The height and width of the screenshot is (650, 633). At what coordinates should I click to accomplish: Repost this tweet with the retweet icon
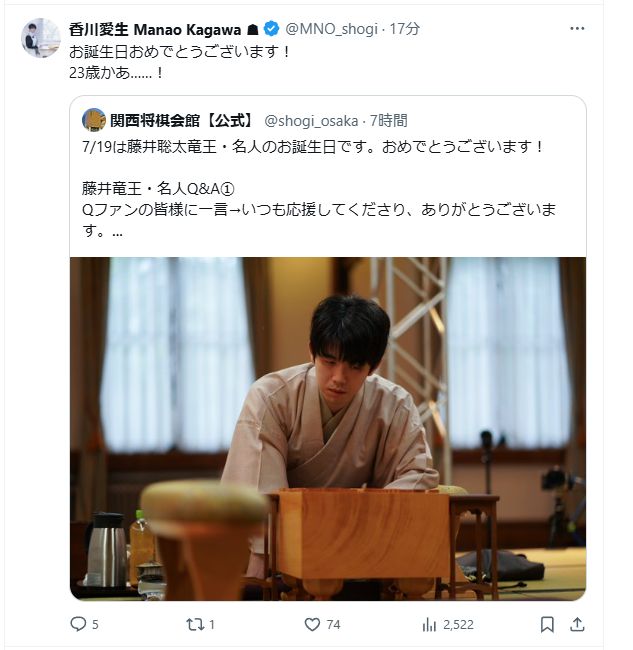click(194, 624)
